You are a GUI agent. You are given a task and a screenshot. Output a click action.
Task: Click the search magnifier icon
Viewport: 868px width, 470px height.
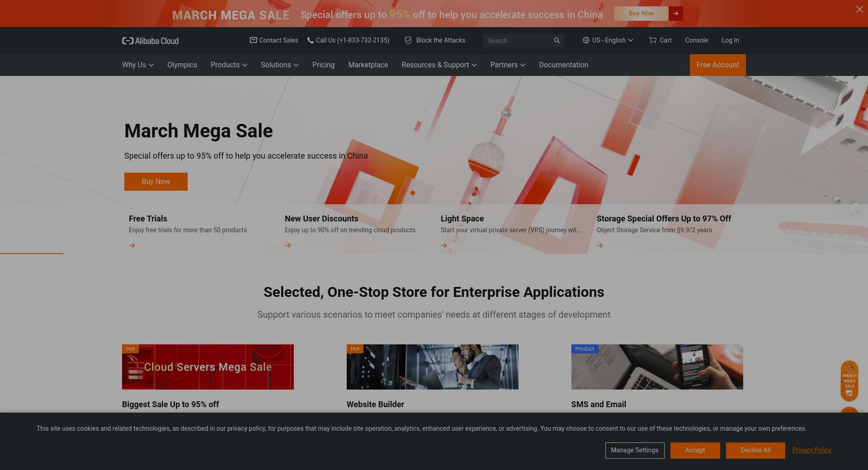[557, 41]
